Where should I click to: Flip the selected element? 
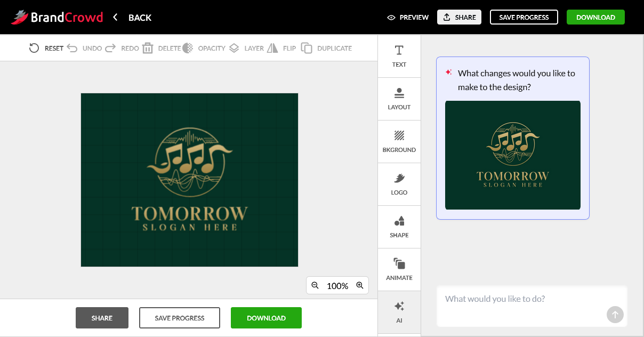tap(272, 48)
